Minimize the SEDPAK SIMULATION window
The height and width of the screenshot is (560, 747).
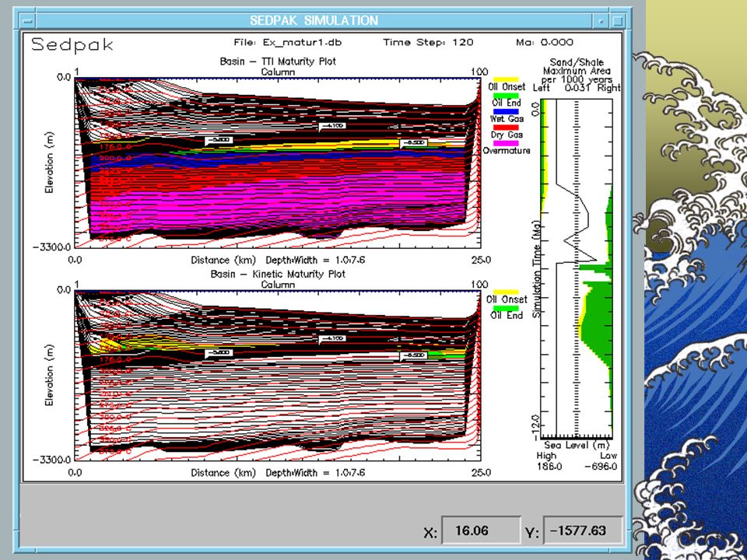pyautogui.click(x=601, y=21)
